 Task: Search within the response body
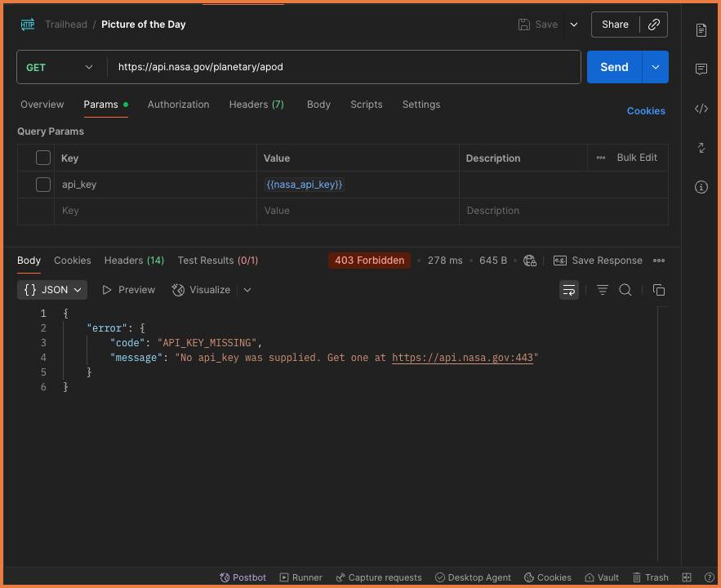[x=625, y=290]
